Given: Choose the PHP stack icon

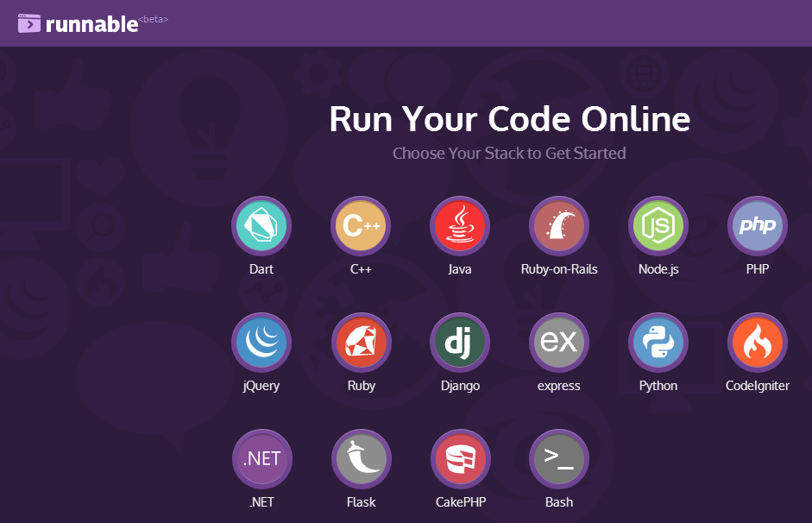Looking at the screenshot, I should click(758, 226).
